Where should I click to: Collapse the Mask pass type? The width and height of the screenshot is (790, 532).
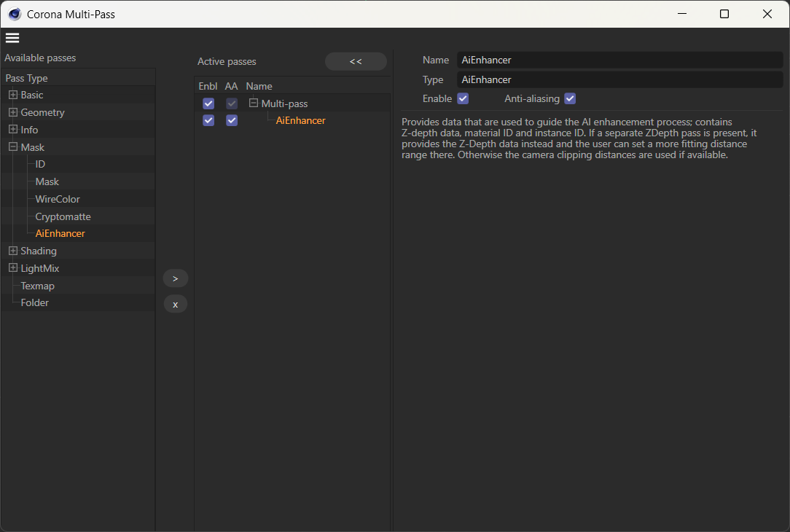pyautogui.click(x=13, y=147)
